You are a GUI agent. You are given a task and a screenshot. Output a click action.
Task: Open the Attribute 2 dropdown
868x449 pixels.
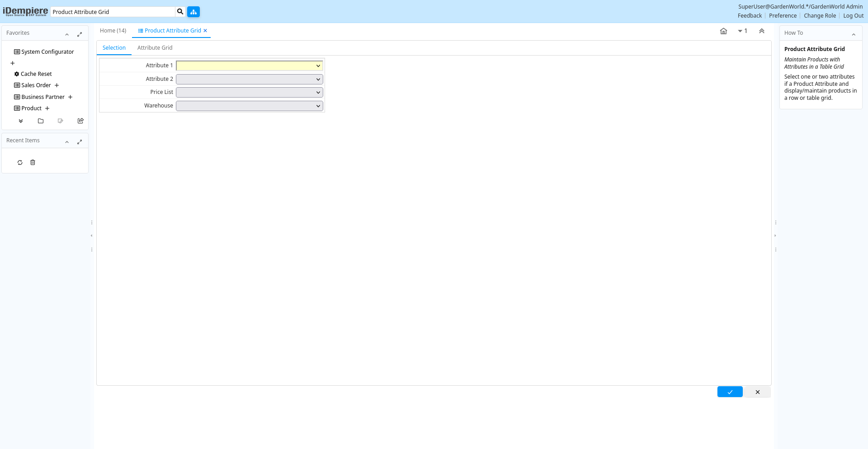[x=249, y=80]
